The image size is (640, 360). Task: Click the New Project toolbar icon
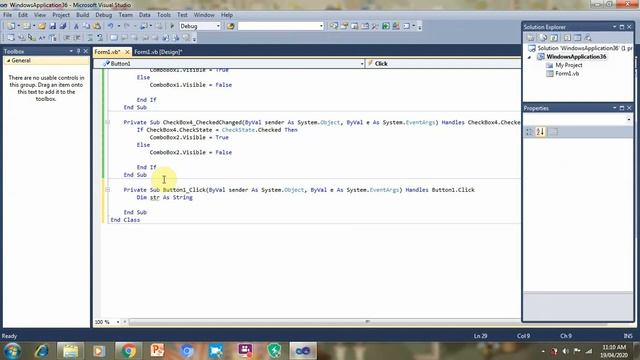[x=11, y=26]
